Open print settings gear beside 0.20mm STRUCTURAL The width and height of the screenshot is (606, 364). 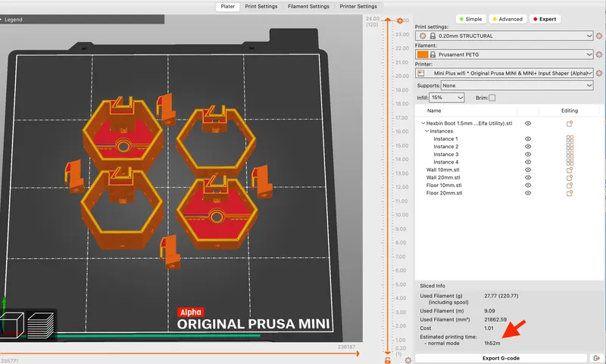(x=599, y=36)
